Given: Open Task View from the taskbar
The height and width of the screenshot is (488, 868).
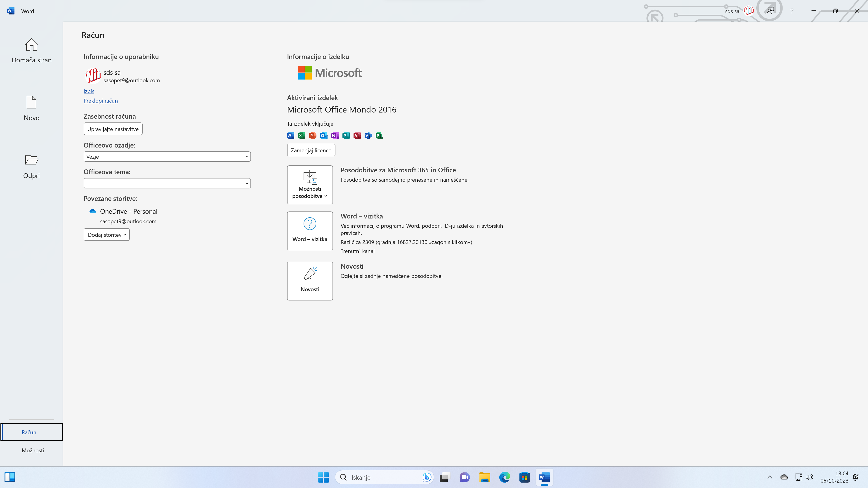Looking at the screenshot, I should pos(445,477).
